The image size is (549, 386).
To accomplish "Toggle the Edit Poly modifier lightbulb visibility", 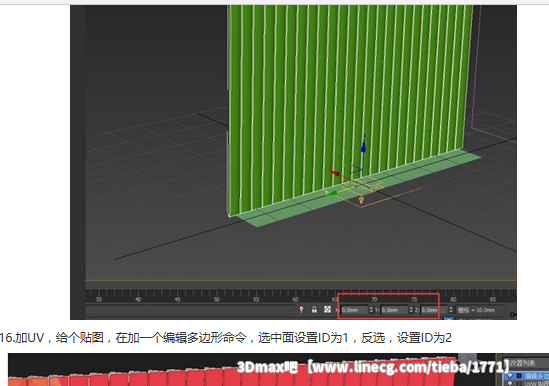I will [x=510, y=375].
